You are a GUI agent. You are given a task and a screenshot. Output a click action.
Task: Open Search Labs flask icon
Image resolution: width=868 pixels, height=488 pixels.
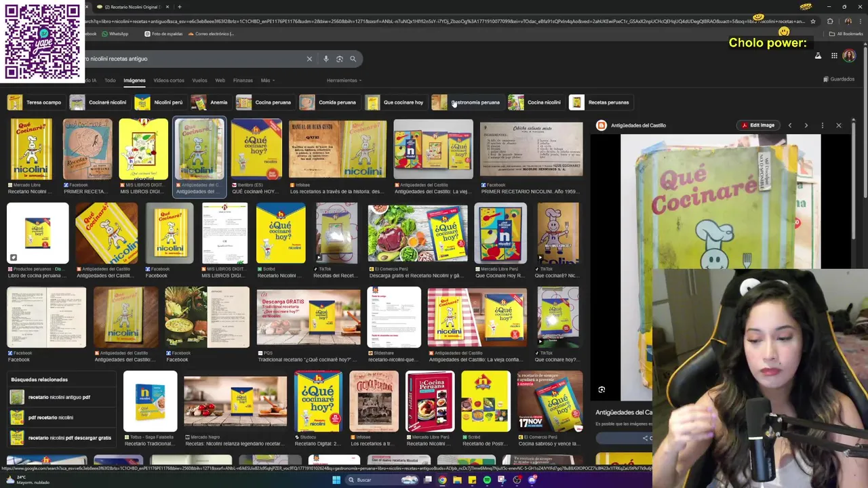pos(818,56)
